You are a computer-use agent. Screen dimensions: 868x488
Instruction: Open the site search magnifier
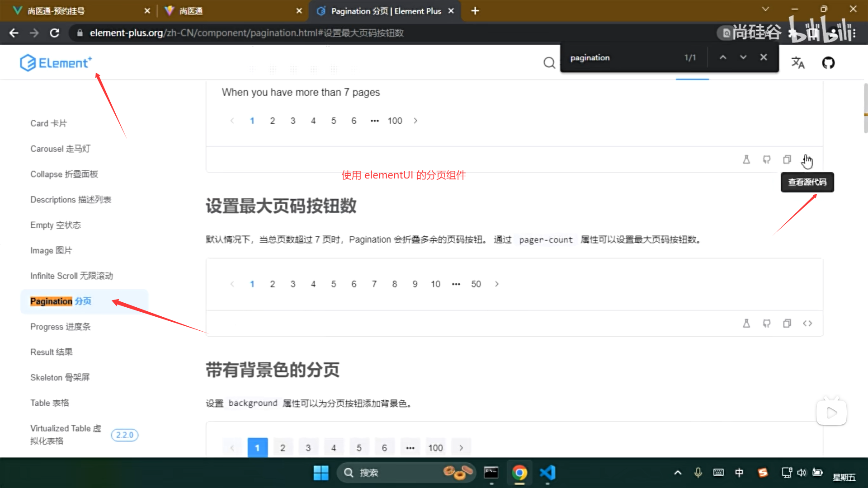(x=549, y=63)
